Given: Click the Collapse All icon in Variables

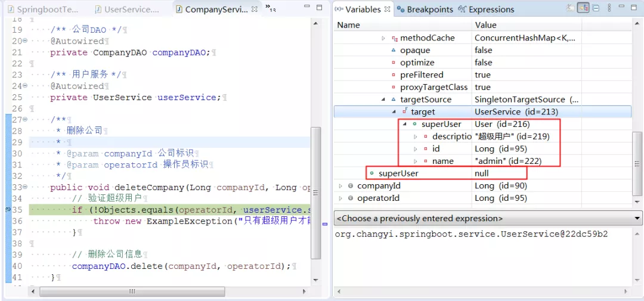Looking at the screenshot, I should click(596, 8).
